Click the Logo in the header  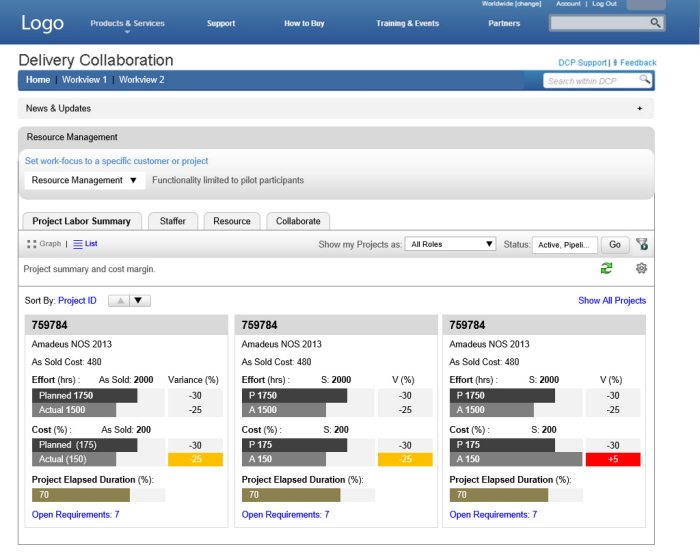42,23
